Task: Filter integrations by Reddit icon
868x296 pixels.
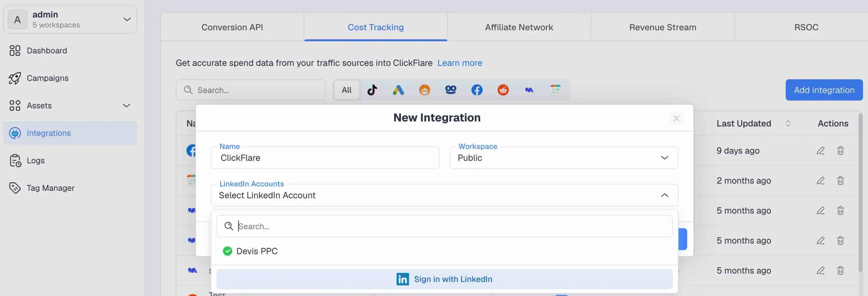Action: [503, 90]
